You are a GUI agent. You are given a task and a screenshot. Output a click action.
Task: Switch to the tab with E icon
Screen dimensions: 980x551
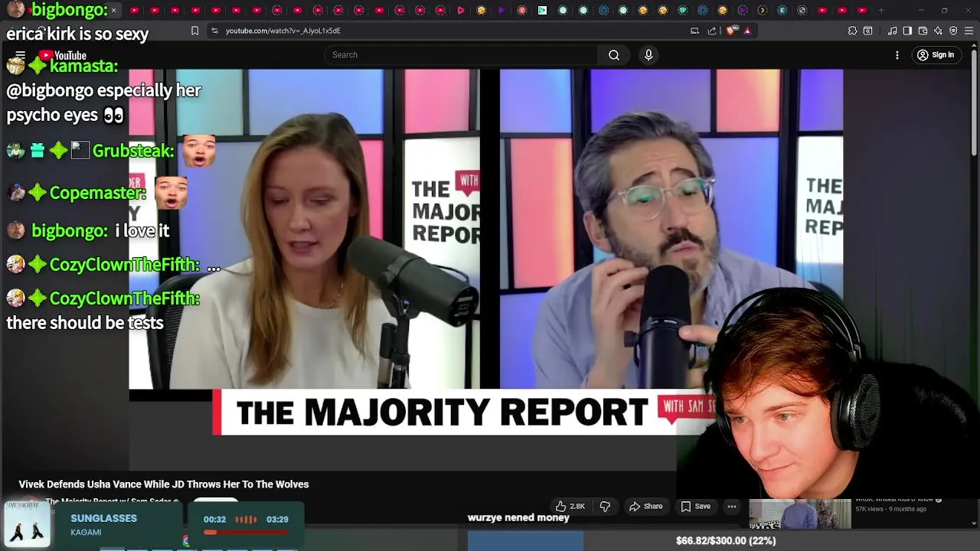click(x=782, y=10)
